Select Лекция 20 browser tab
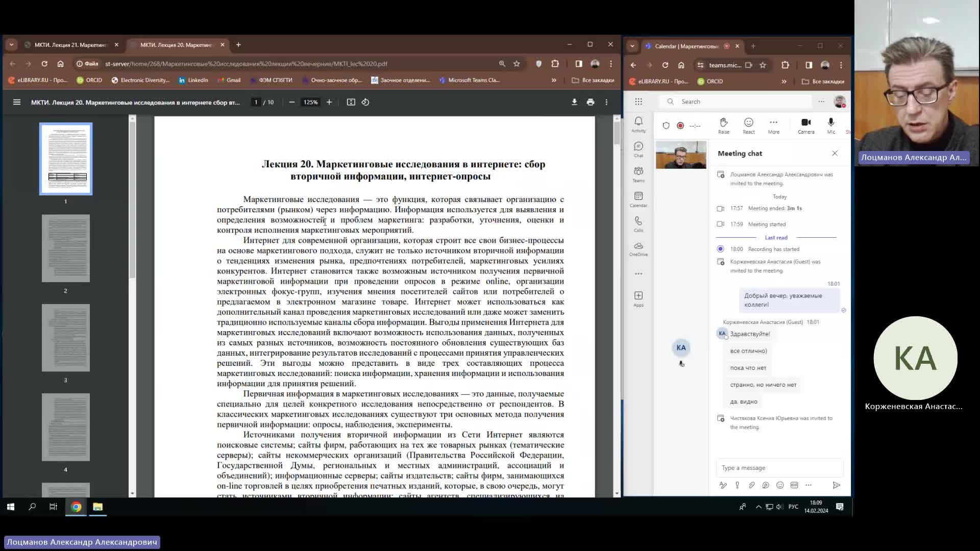This screenshot has width=980, height=551. (177, 45)
